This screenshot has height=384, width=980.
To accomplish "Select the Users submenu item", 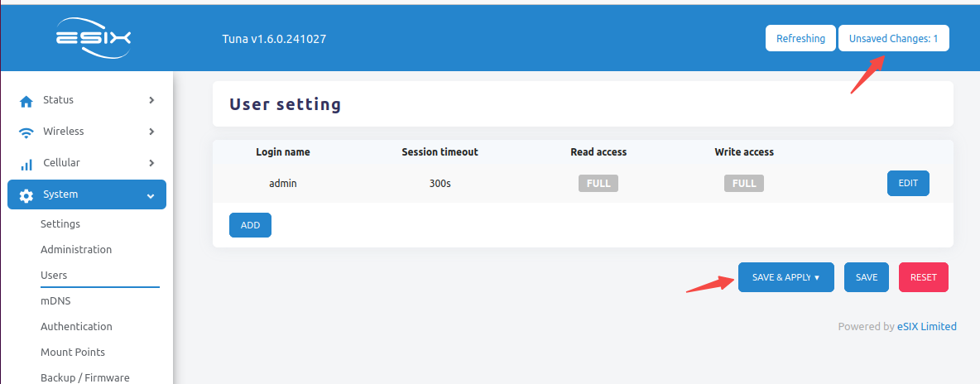I will (x=54, y=276).
